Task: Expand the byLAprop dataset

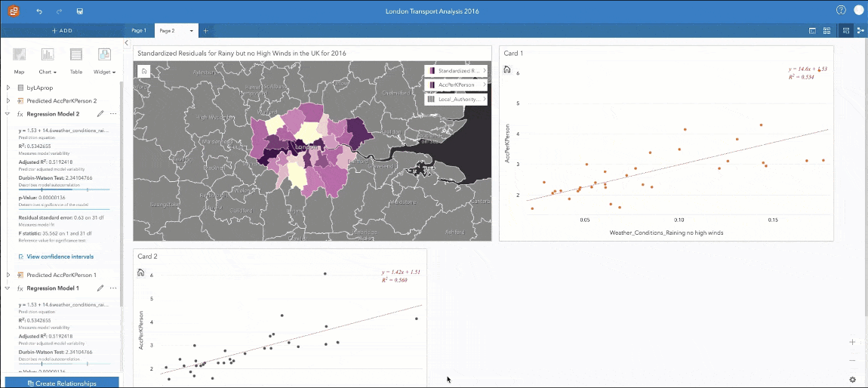Action: pos(8,88)
